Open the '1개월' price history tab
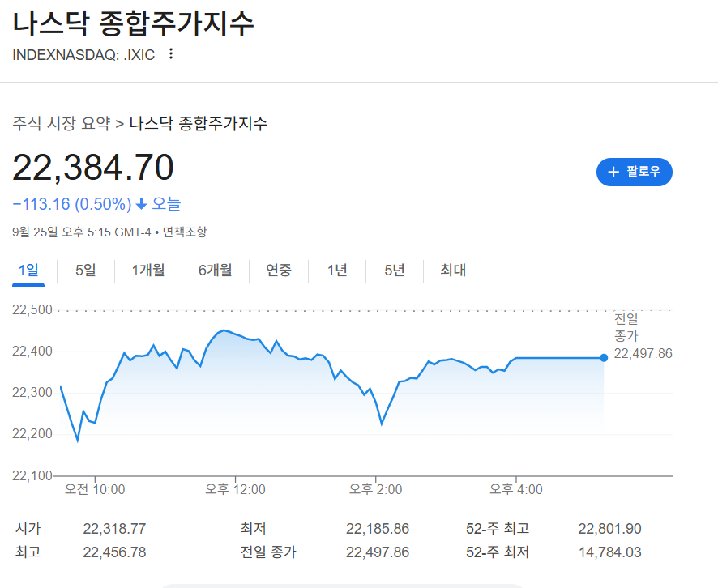 [147, 271]
